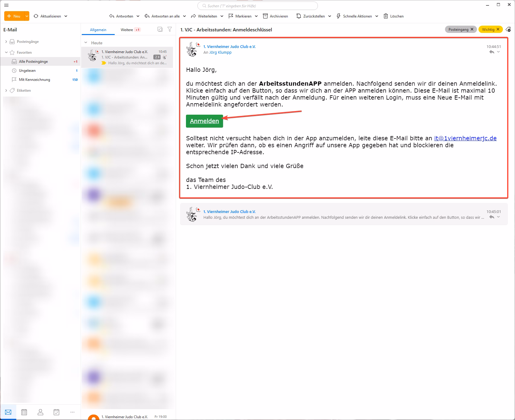Open the hamburger main menu
Viewport: 515px width, 420px height.
(6, 5)
